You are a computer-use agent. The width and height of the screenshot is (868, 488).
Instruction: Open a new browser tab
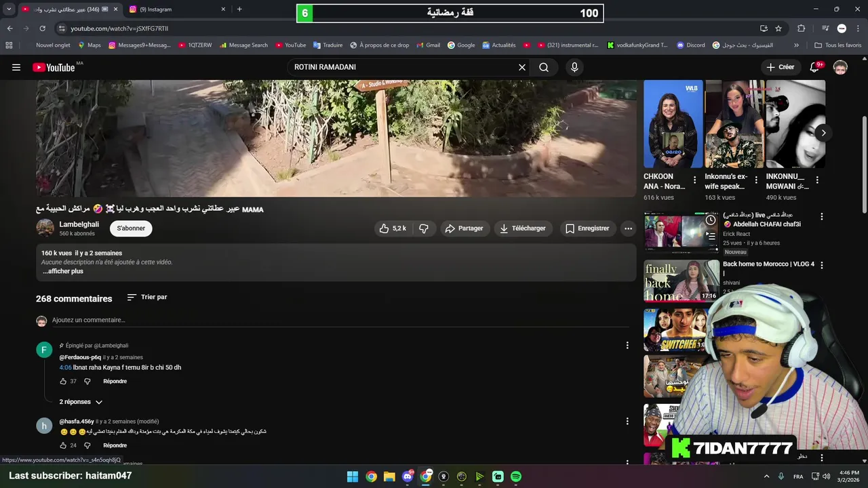click(239, 9)
